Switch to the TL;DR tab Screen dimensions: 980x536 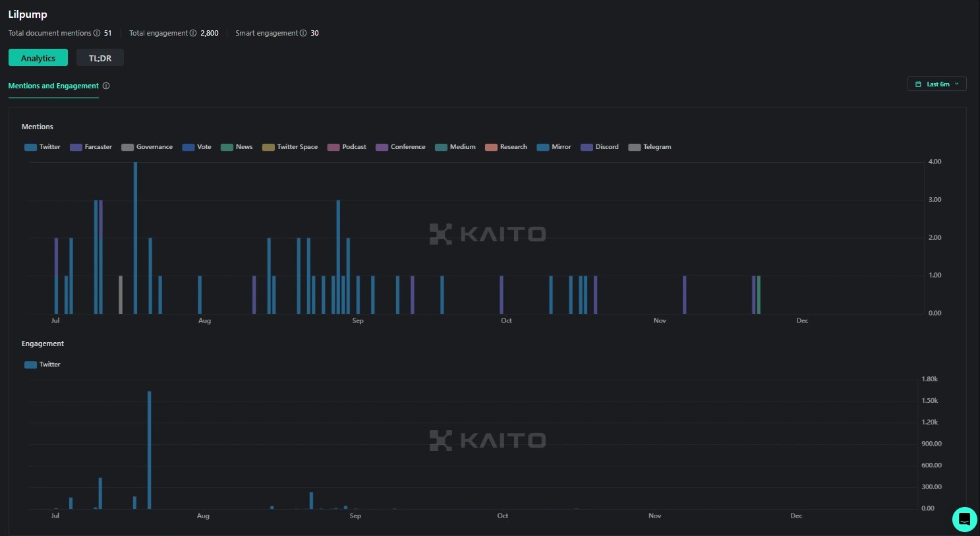pyautogui.click(x=100, y=58)
